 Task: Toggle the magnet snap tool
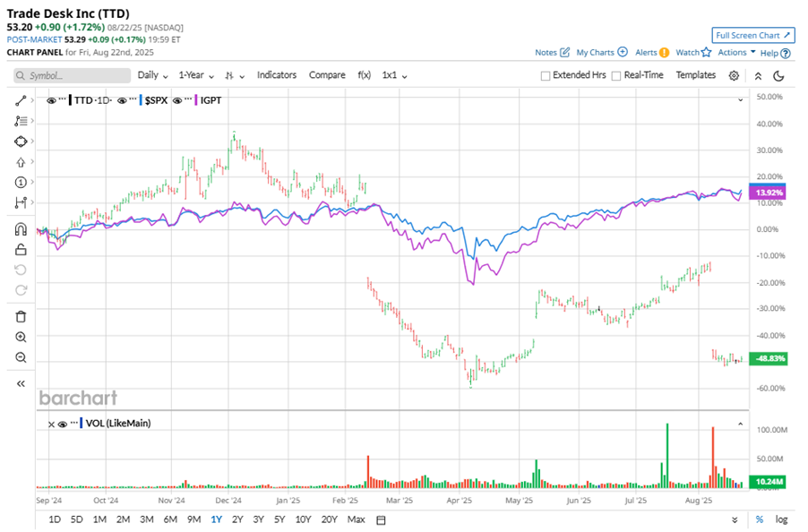[x=21, y=229]
